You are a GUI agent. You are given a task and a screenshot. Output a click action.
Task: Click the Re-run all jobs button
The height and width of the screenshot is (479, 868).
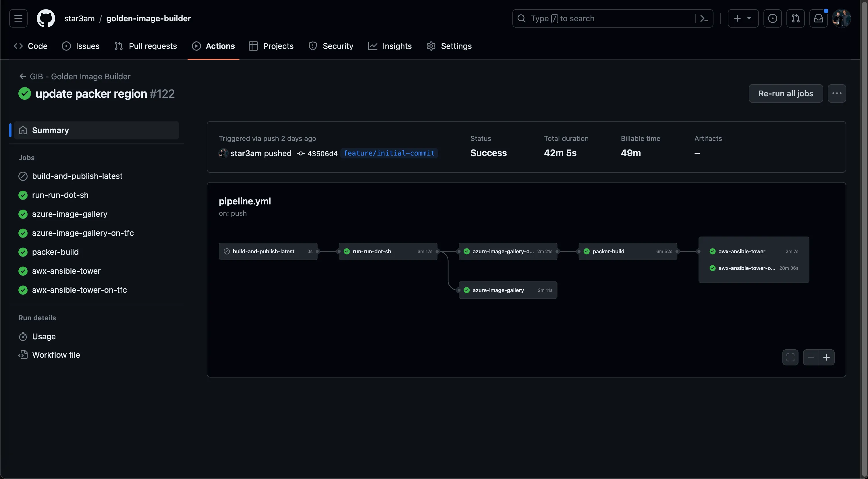(786, 93)
